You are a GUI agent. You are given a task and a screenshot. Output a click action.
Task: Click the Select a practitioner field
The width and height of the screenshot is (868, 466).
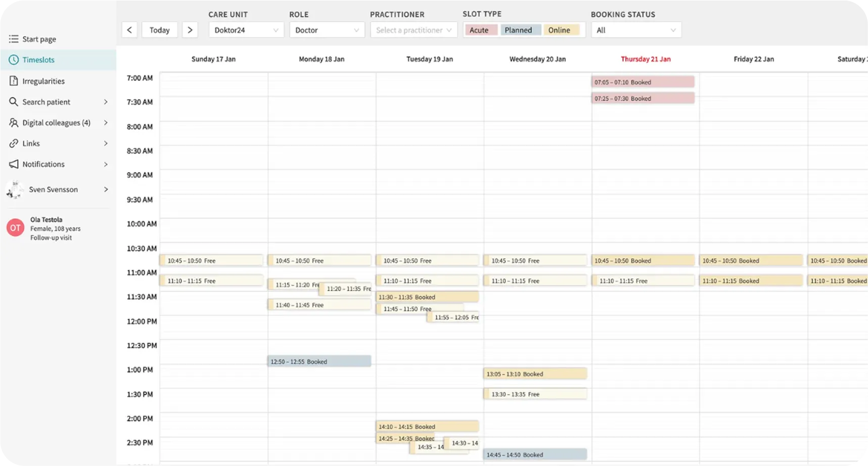coord(413,30)
